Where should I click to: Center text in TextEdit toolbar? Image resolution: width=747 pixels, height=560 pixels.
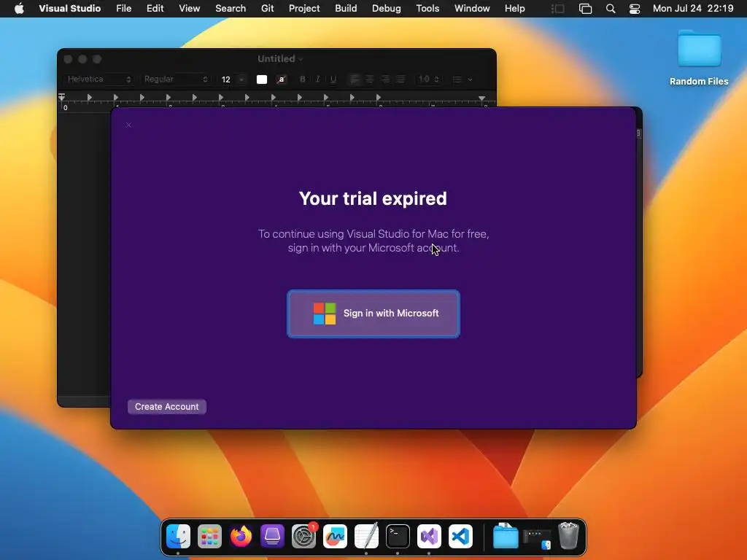(370, 79)
